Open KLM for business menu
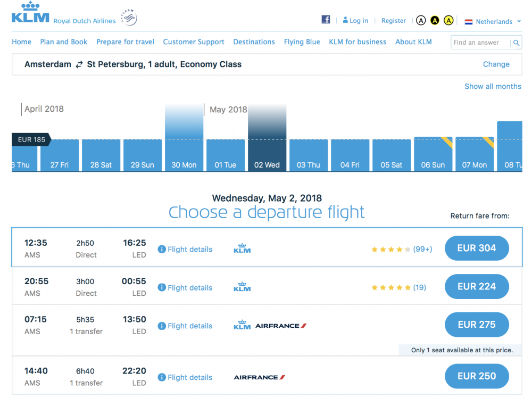Image resolution: width=532 pixels, height=398 pixels. pos(358,42)
